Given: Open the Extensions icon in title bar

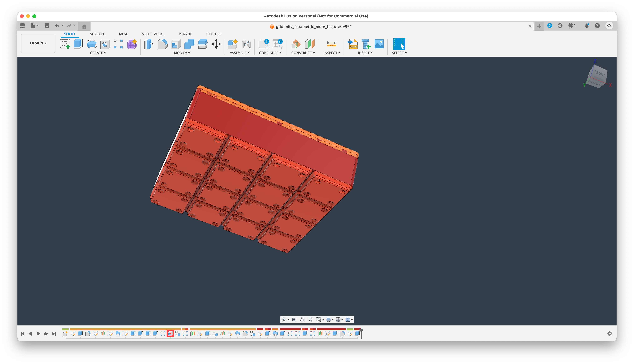Looking at the screenshot, I should coord(550,26).
